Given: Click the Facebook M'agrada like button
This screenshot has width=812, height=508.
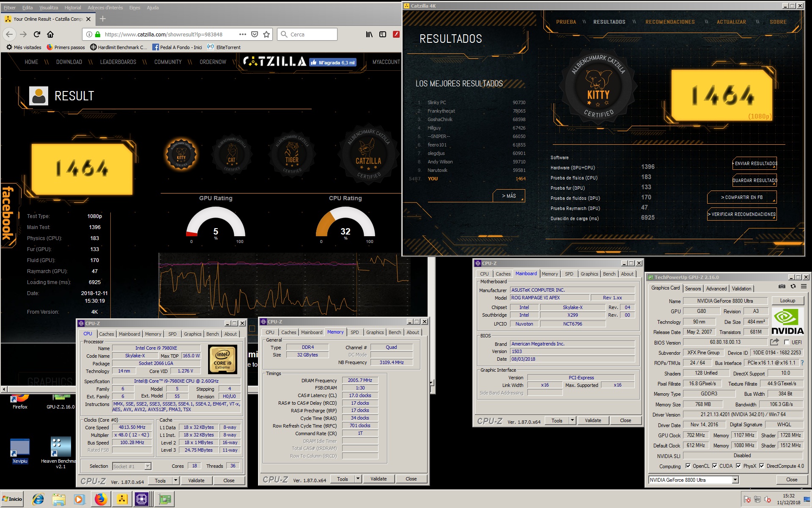Looking at the screenshot, I should pyautogui.click(x=332, y=62).
